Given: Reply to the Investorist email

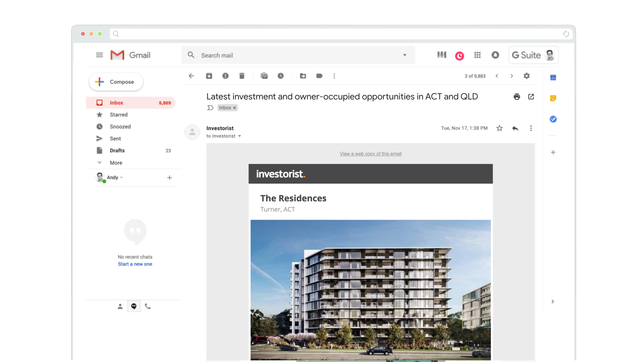Looking at the screenshot, I should pyautogui.click(x=515, y=128).
